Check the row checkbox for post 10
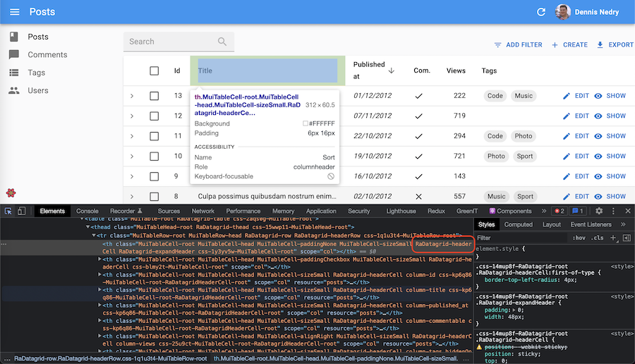The width and height of the screenshot is (635, 364). coord(155,156)
